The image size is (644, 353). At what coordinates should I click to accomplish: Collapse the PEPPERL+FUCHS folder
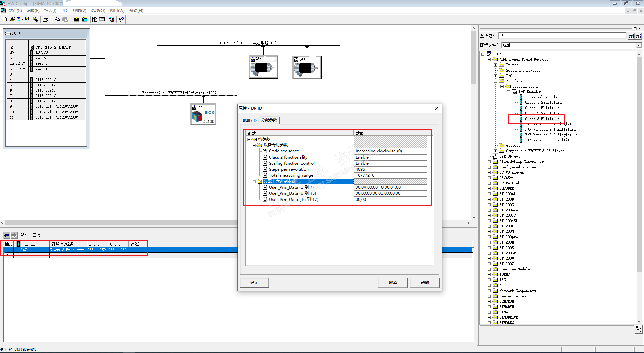point(502,86)
